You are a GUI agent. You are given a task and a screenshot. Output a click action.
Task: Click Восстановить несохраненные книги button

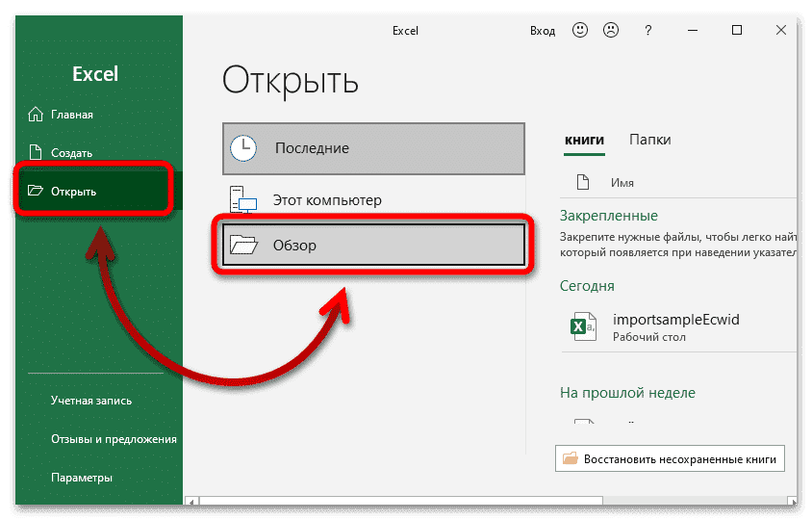670,458
